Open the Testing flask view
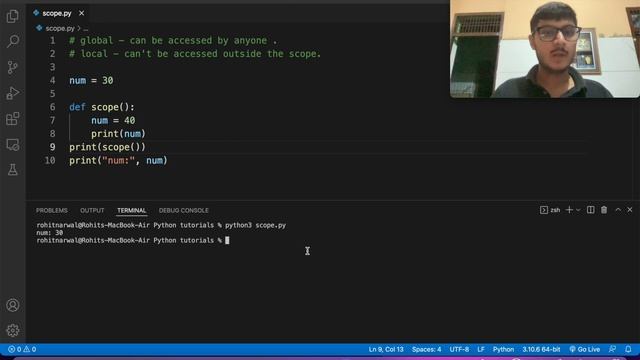The image size is (640, 360). [x=13, y=170]
